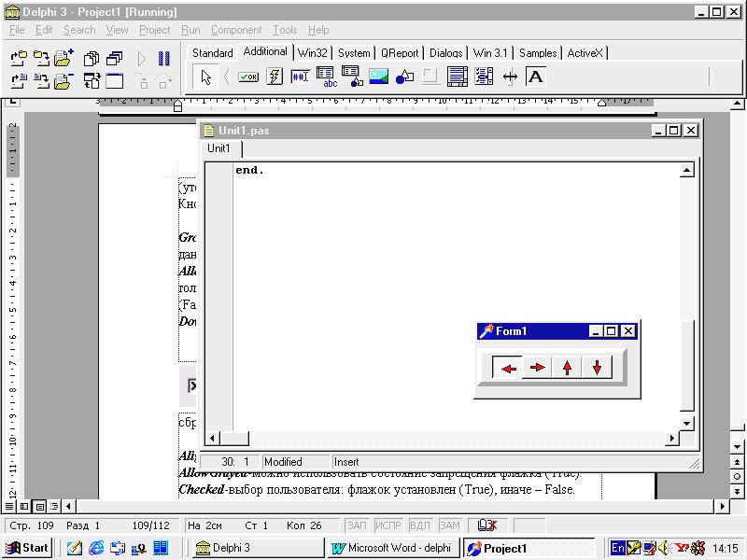
Task: Switch to the Samples palette tab
Action: (538, 53)
